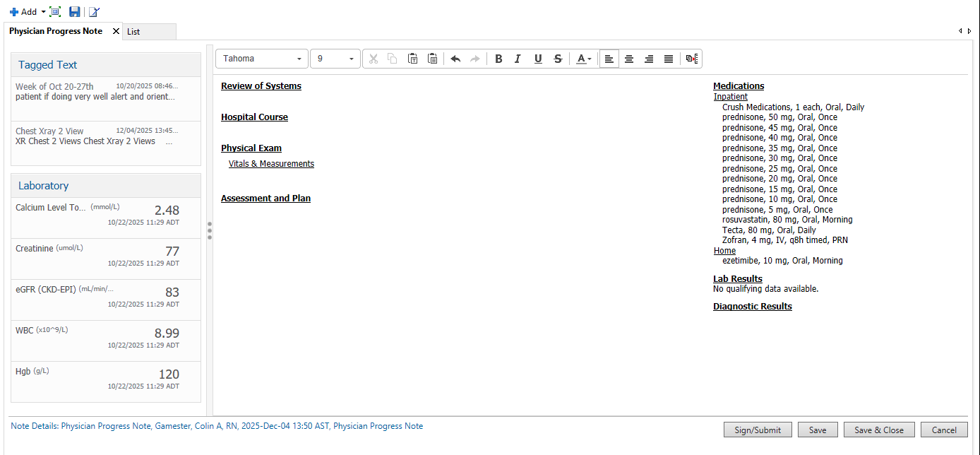Open the font size 9 dropdown
The image size is (980, 455).
[351, 59]
